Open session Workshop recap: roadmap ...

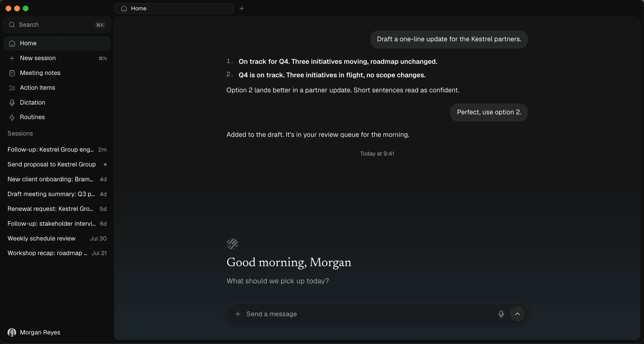click(57, 253)
